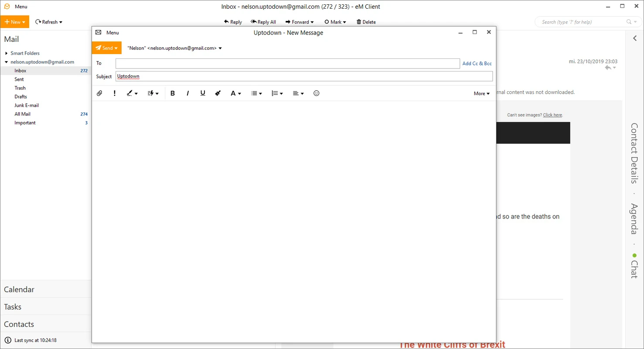Insert an emoticon from the smiley icon

tap(317, 93)
